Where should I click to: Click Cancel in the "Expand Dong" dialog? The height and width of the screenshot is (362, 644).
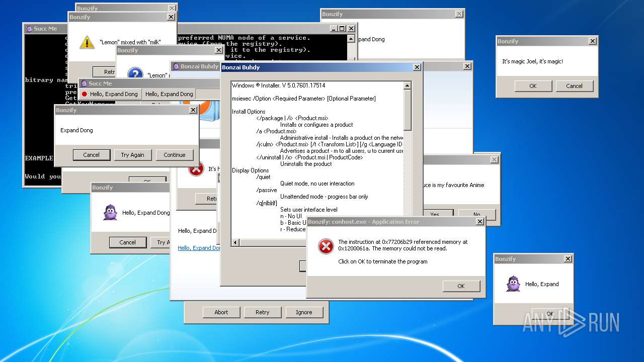[92, 155]
